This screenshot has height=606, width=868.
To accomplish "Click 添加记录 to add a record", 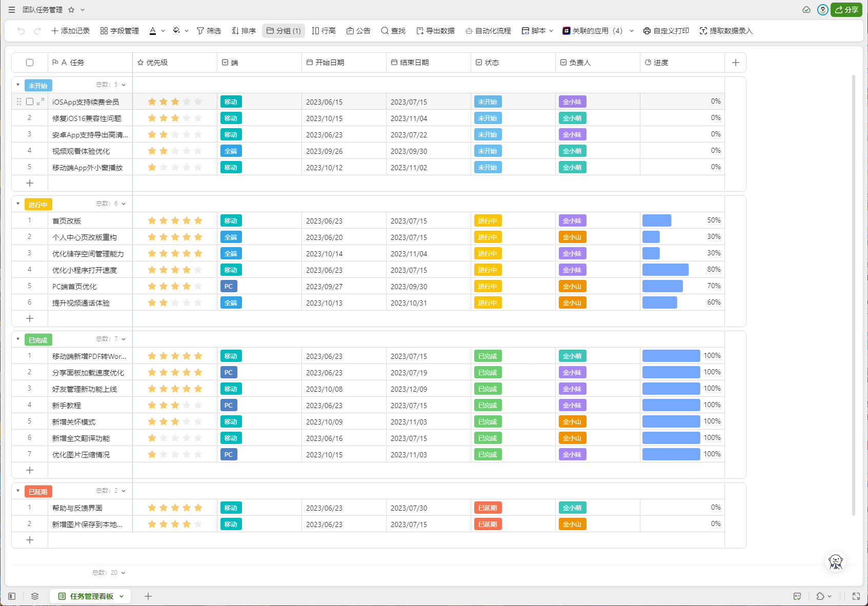I will [x=70, y=31].
